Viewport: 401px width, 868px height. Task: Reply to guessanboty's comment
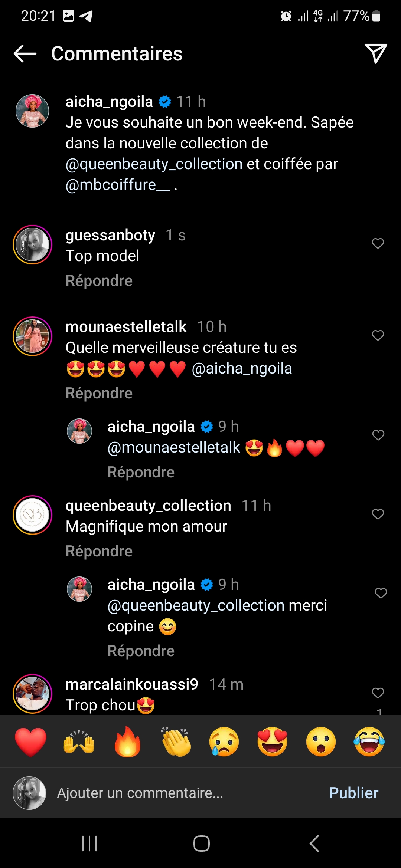click(x=99, y=281)
